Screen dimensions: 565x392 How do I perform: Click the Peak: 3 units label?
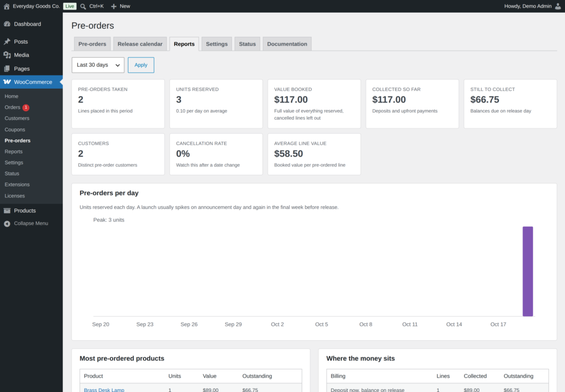point(109,220)
